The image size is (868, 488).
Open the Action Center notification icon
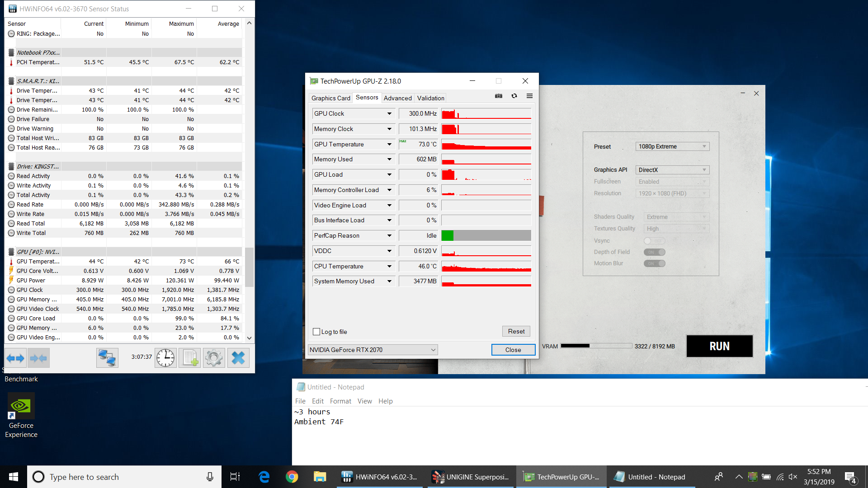[x=850, y=477]
